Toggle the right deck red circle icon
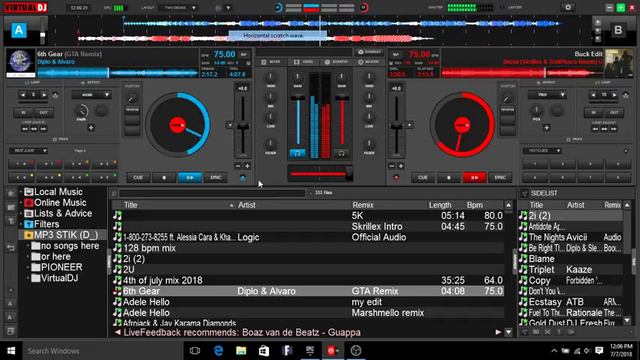The image size is (640, 360). (x=396, y=178)
